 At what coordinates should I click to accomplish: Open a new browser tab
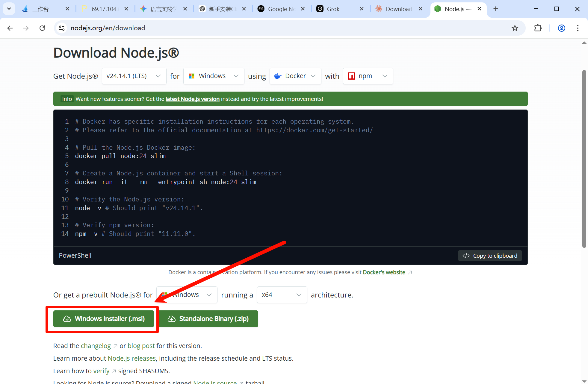(x=495, y=9)
